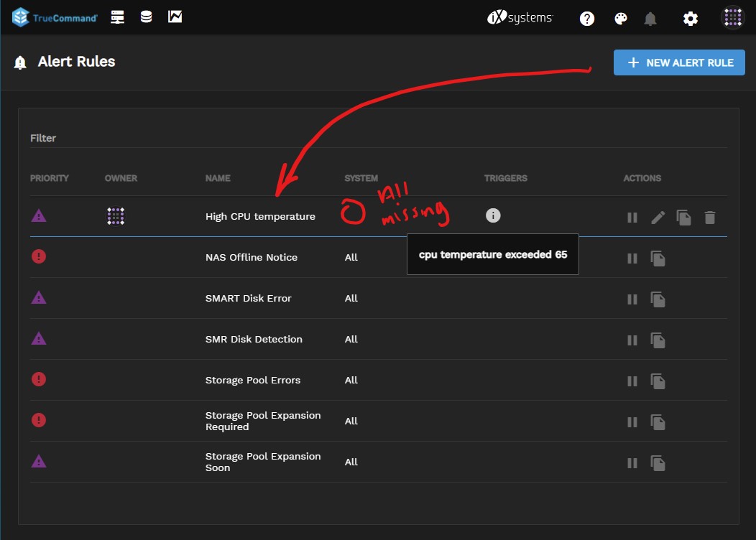756x540 pixels.
Task: Copy the Storage Pool Expansion Required rule
Action: (658, 422)
